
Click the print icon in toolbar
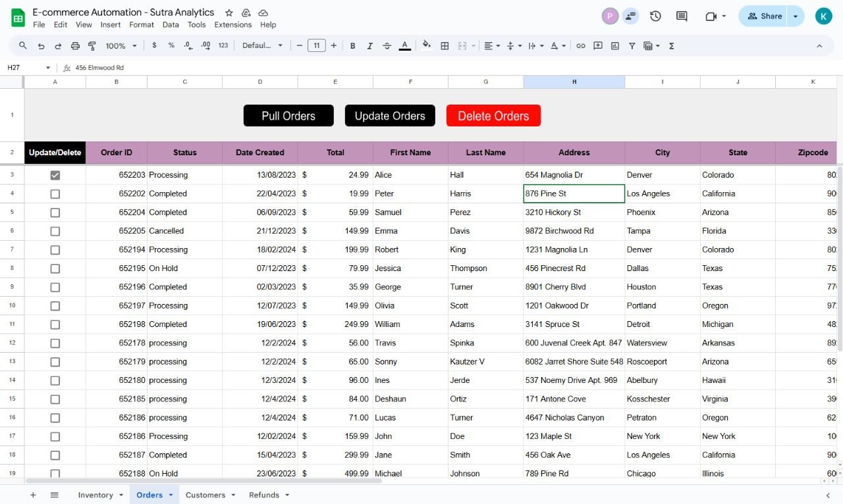[75, 46]
